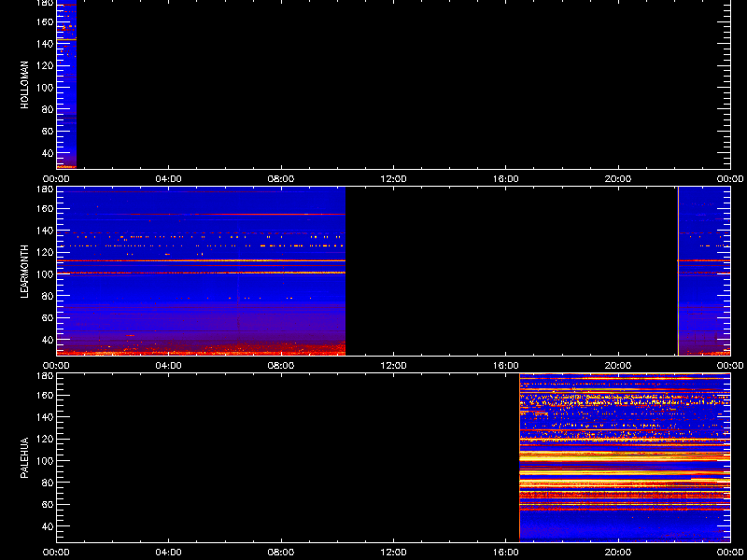Click the LEARMONTH station label
This screenshot has height=560, width=747.
click(x=25, y=271)
